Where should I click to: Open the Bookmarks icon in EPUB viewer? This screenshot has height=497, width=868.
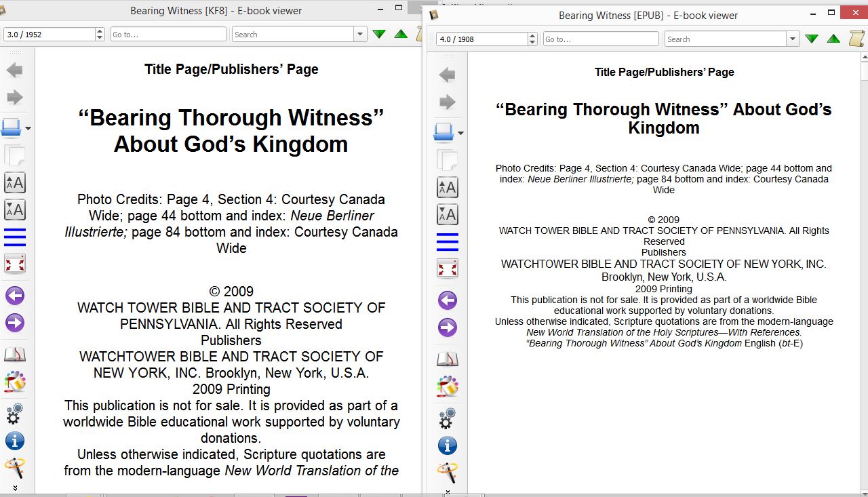pyautogui.click(x=448, y=359)
